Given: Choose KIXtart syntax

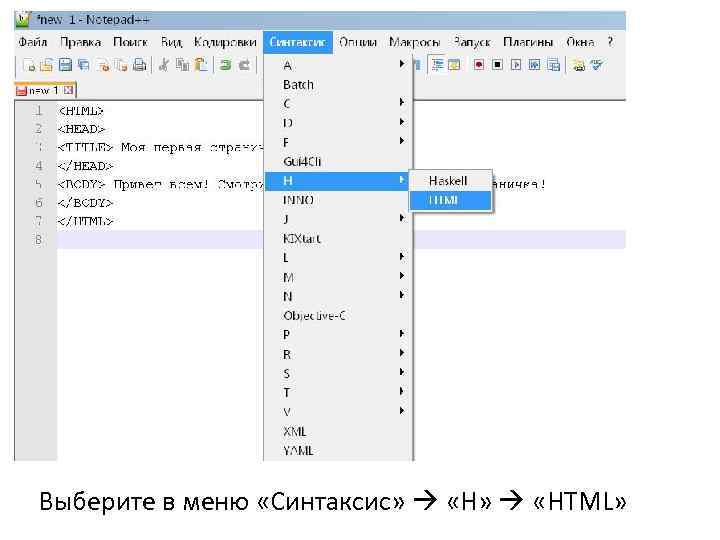Looking at the screenshot, I should coord(339,239).
